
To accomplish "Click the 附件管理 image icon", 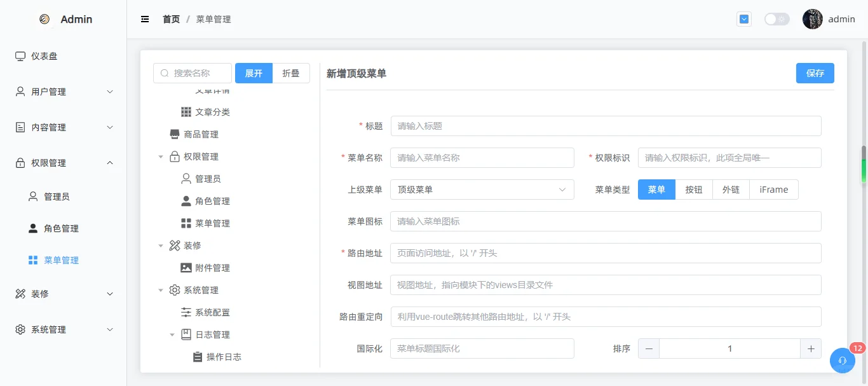I will pyautogui.click(x=186, y=267).
